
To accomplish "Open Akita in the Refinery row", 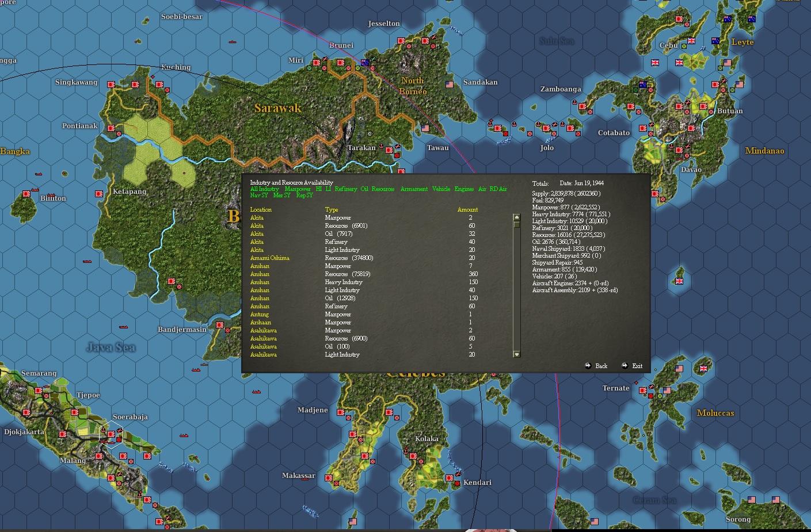I will click(x=257, y=242).
